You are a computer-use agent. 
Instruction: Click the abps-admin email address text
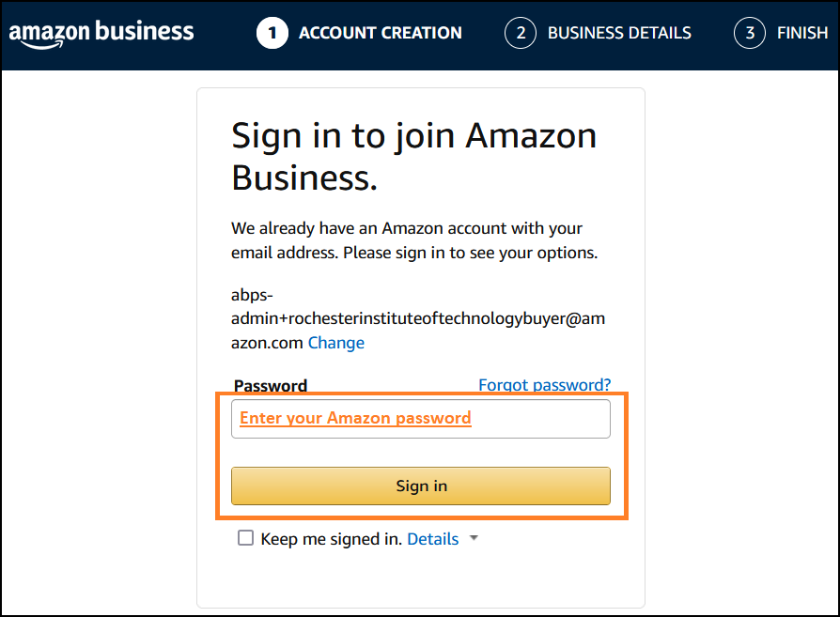point(418,319)
